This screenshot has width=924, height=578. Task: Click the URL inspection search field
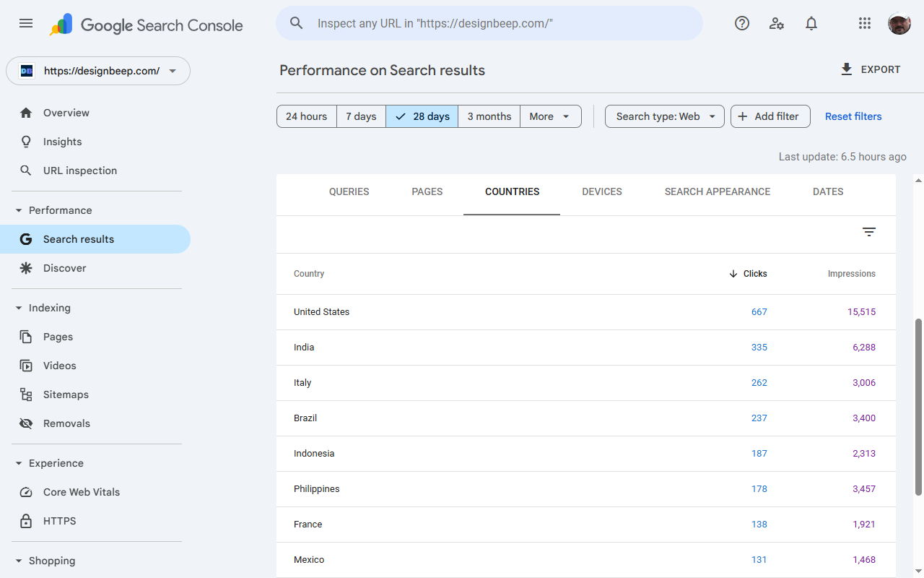click(x=491, y=23)
